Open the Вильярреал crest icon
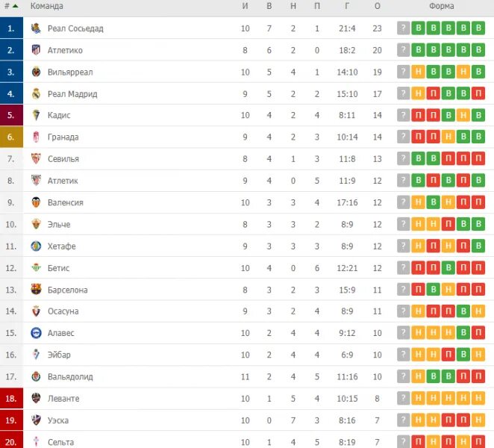The height and width of the screenshot is (448, 494). coord(36,72)
